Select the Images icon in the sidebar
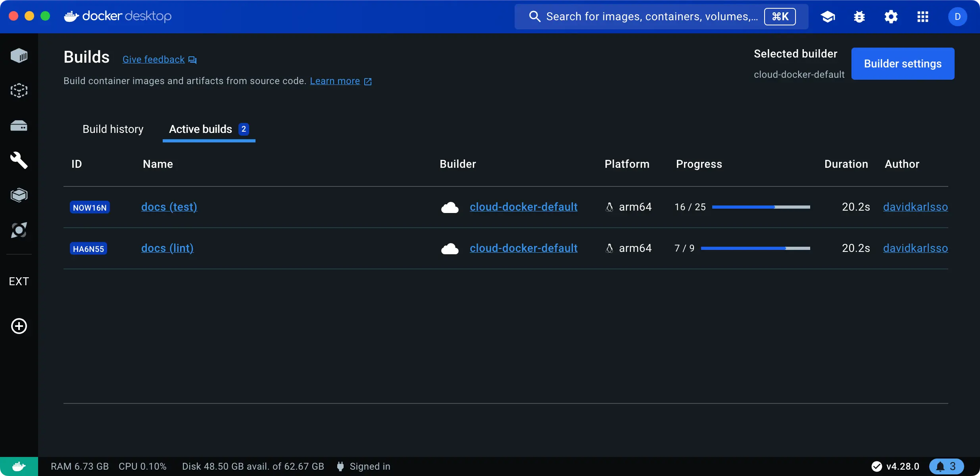The width and height of the screenshot is (980, 476). 19,90
